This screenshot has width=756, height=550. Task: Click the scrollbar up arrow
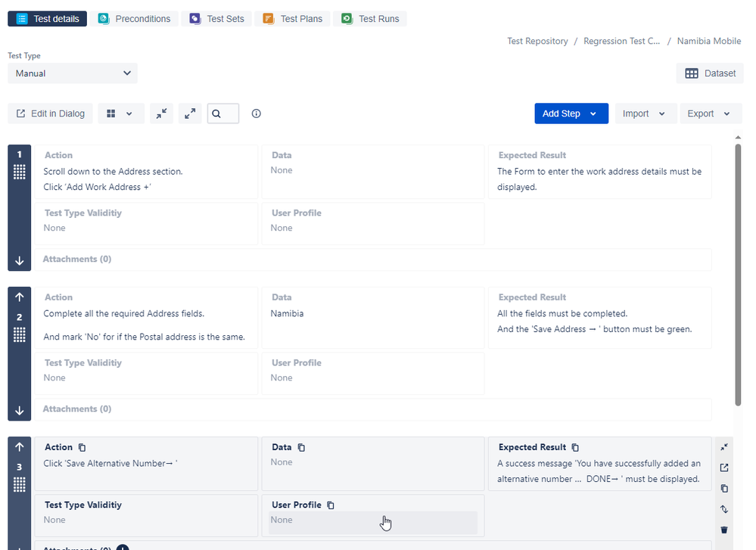pyautogui.click(x=738, y=138)
